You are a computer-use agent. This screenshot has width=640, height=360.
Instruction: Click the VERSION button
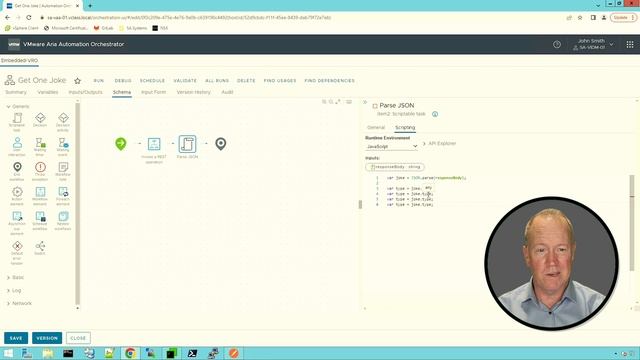click(47, 338)
